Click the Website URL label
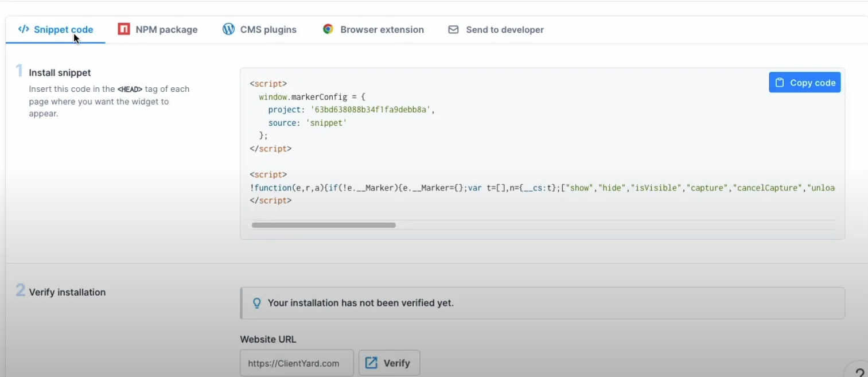 (x=268, y=339)
